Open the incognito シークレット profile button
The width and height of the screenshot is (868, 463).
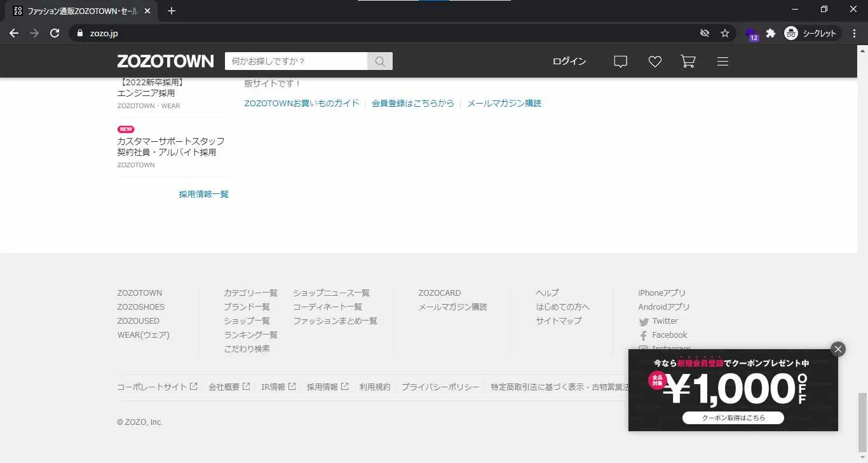[811, 33]
